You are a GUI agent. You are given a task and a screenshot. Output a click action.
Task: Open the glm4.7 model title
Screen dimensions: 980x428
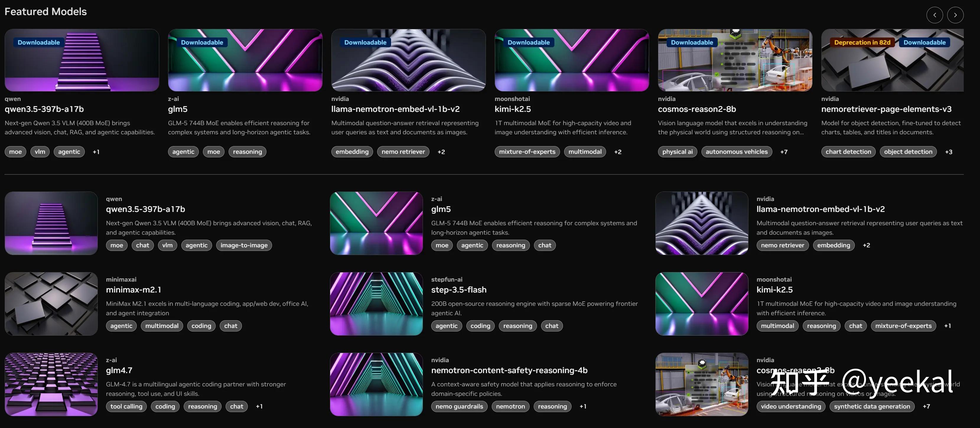[119, 370]
